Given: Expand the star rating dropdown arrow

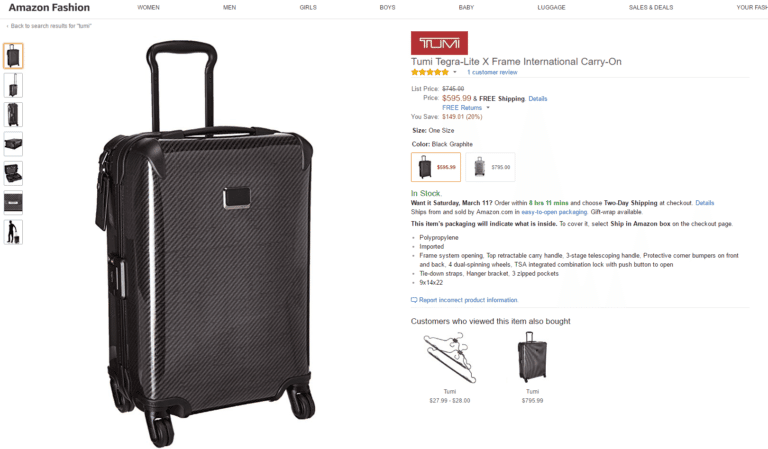Looking at the screenshot, I should pyautogui.click(x=455, y=72).
